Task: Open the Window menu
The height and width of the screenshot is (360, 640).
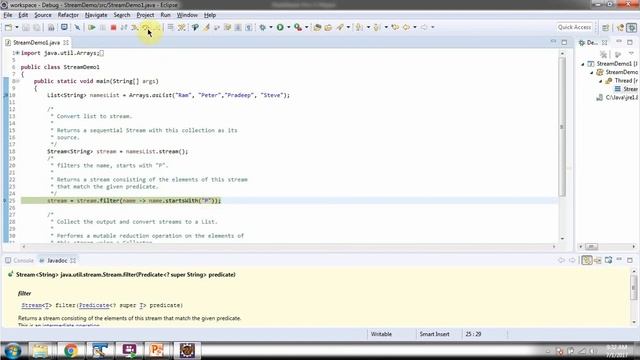Action: 187,15
